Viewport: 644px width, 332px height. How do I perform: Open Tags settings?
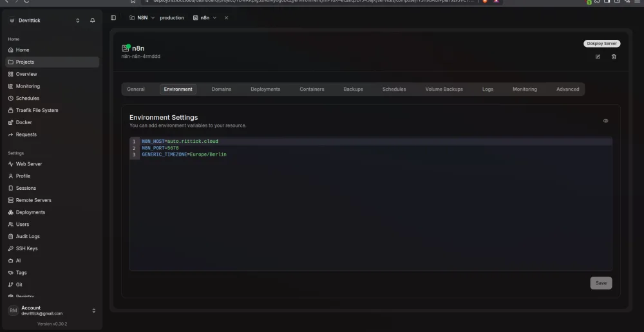(x=52, y=273)
